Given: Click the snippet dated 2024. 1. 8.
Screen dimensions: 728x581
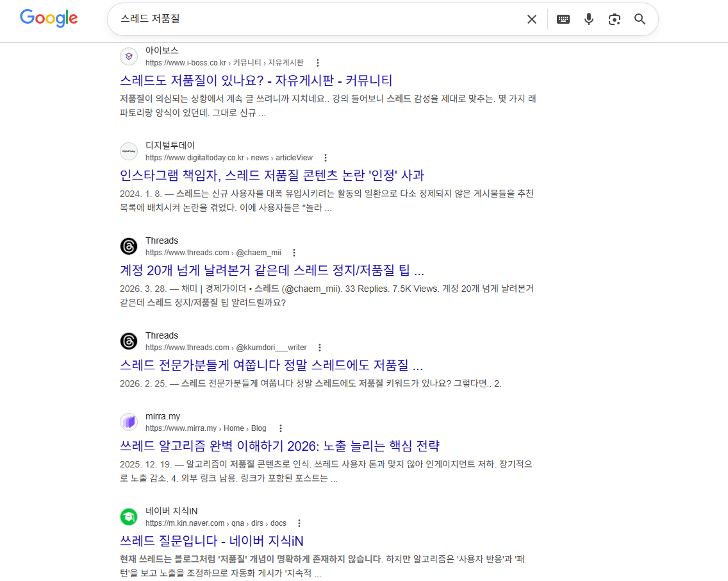Looking at the screenshot, I should (327, 201).
